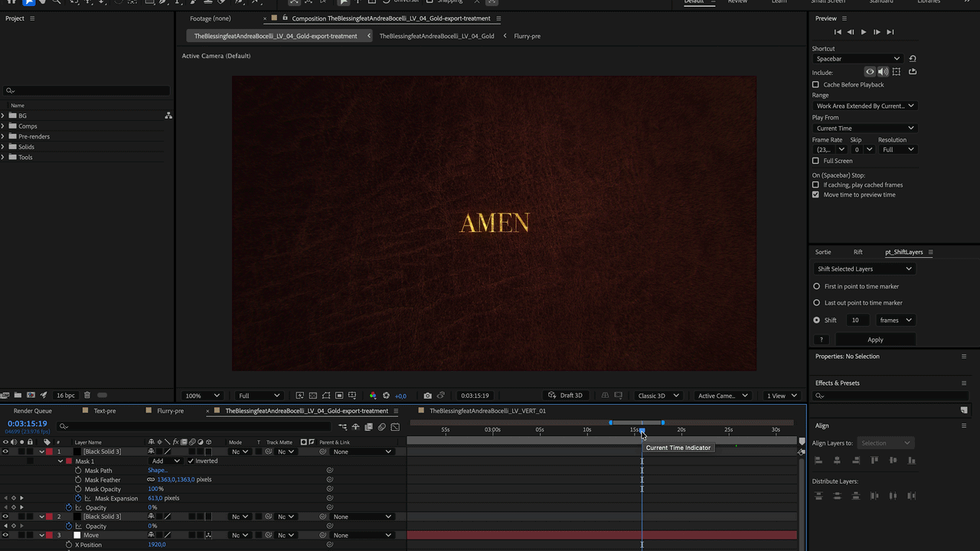Click the viewer timecode 0:03:15:19 button
This screenshot has height=551, width=980.
[x=475, y=396]
